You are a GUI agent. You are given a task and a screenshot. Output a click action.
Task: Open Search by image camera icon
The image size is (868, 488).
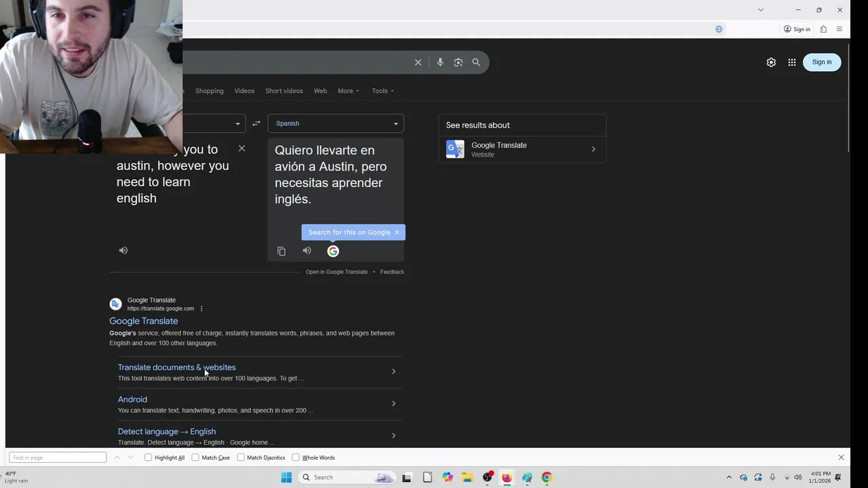click(x=458, y=62)
